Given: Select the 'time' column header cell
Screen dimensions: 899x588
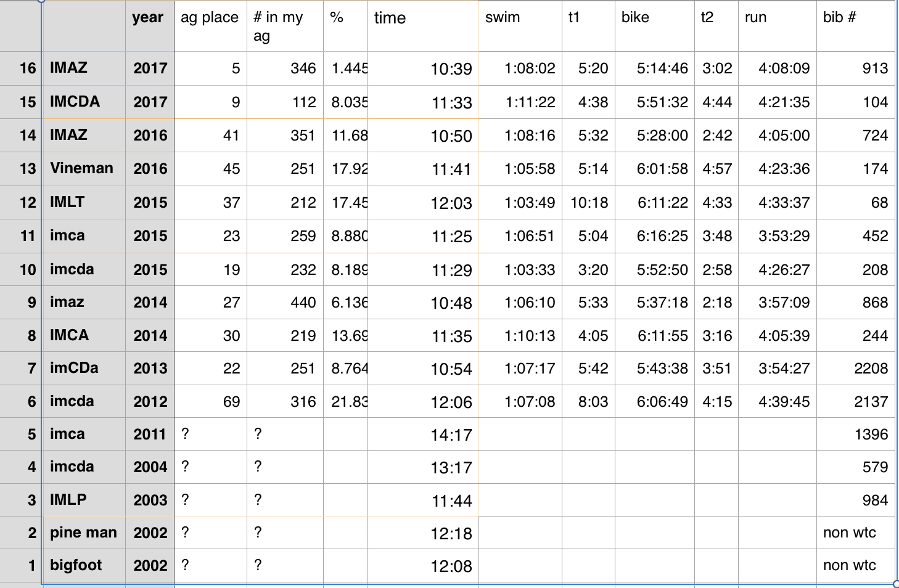Looking at the screenshot, I should 423,26.
